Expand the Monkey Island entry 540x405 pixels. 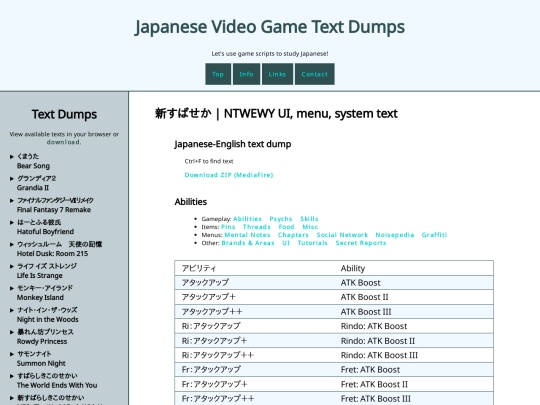point(12,288)
